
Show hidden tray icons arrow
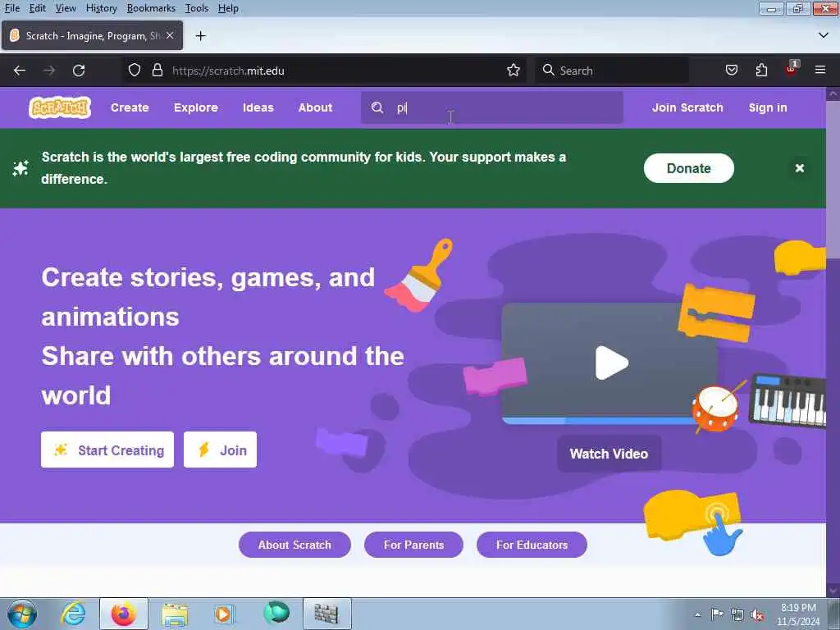697,614
